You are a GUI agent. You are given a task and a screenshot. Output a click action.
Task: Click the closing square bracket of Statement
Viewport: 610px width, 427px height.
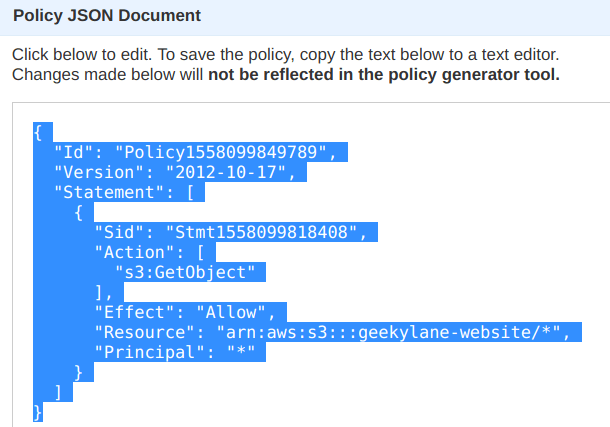[x=58, y=392]
